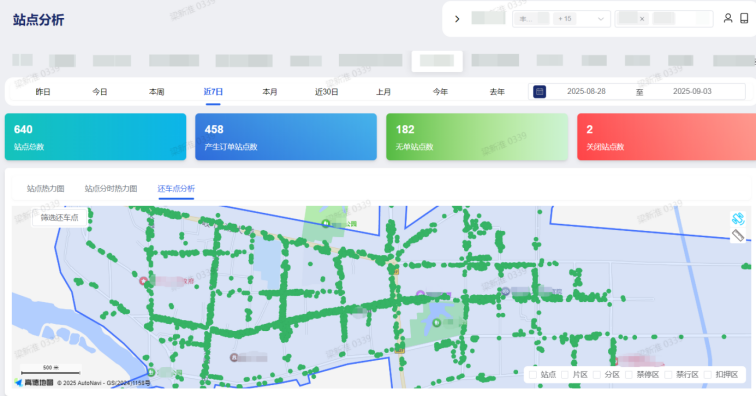Click the map refresh icon
Screen dimensions: 756x396
pos(738,218)
